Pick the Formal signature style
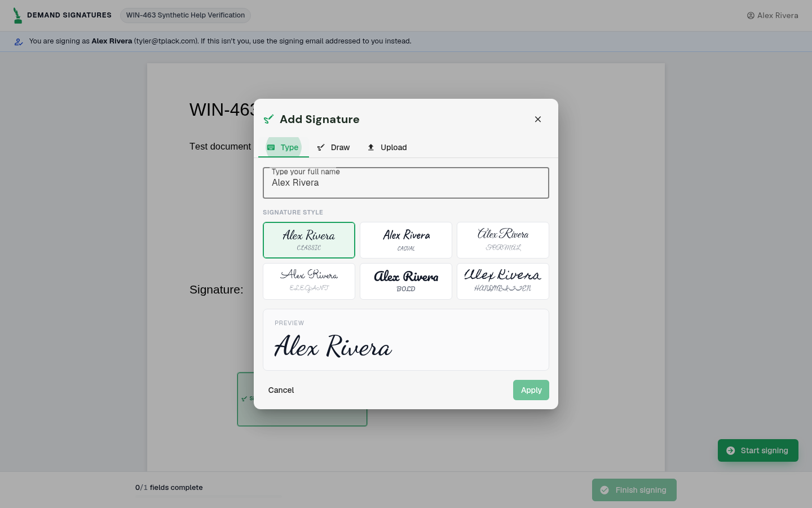 click(x=503, y=240)
